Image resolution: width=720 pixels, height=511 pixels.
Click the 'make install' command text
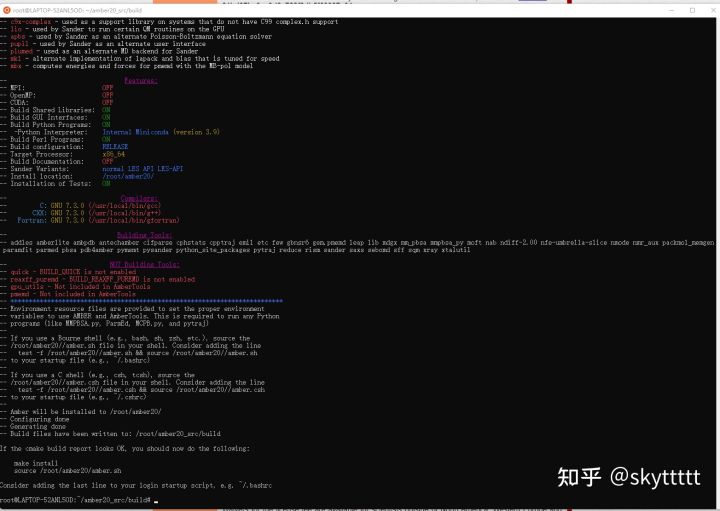pyautogui.click(x=36, y=463)
